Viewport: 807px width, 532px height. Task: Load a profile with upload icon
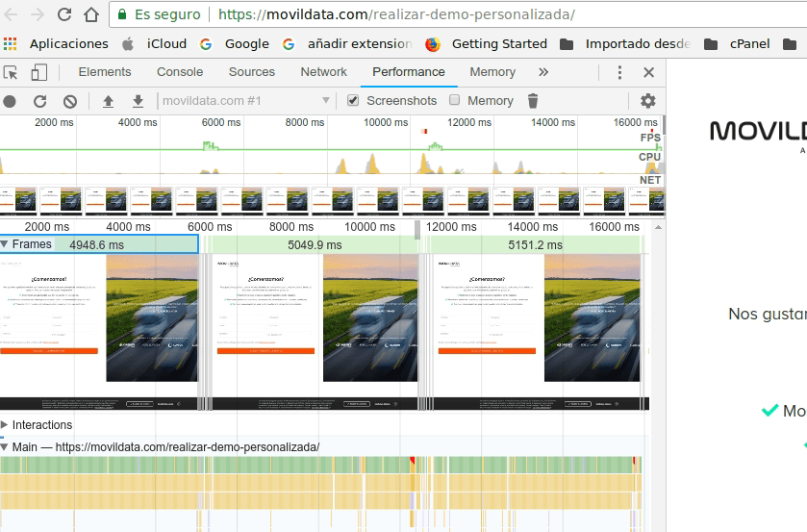[108, 101]
